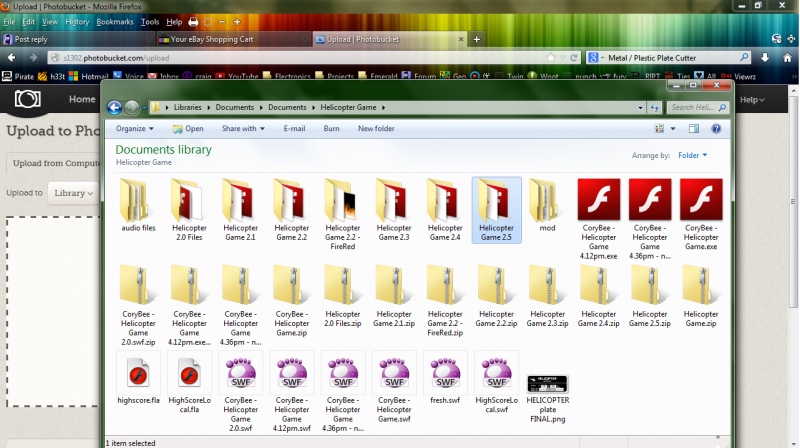Select the highscore.fla file
The height and width of the screenshot is (448, 800).
[138, 378]
